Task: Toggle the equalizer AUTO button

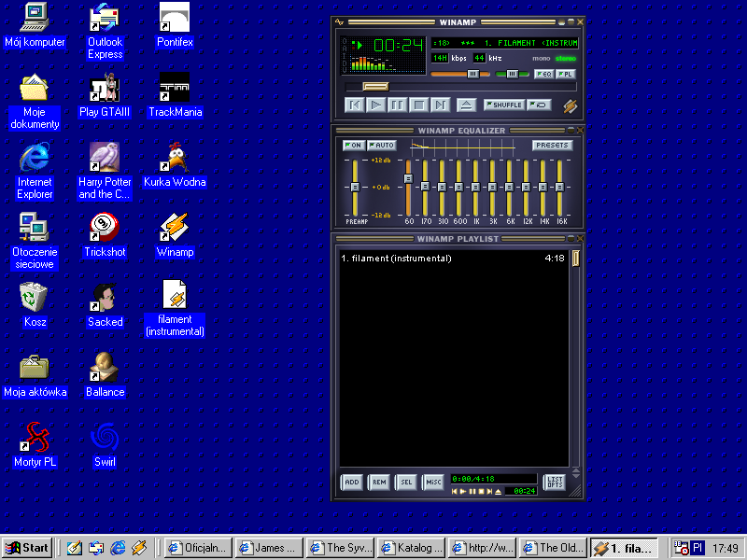Action: 382,146
